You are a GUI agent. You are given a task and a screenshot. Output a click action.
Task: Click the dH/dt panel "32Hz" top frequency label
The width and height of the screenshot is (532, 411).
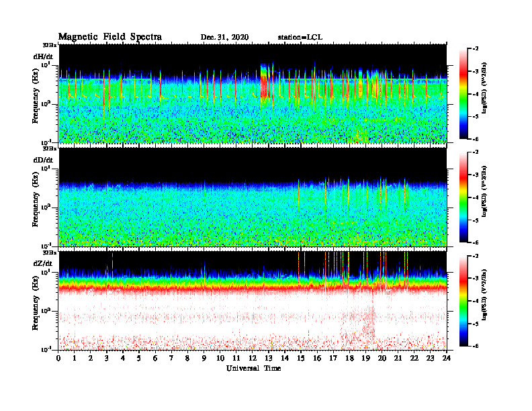tap(50, 45)
